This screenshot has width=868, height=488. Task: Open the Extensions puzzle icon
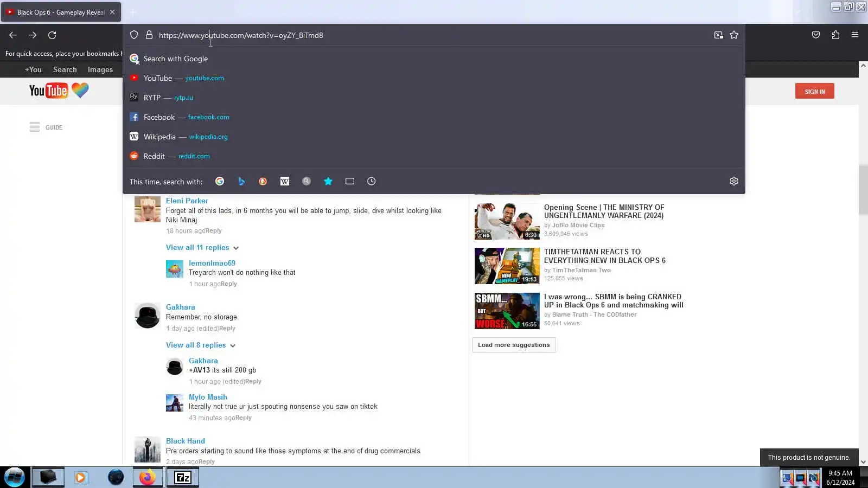pyautogui.click(x=835, y=35)
